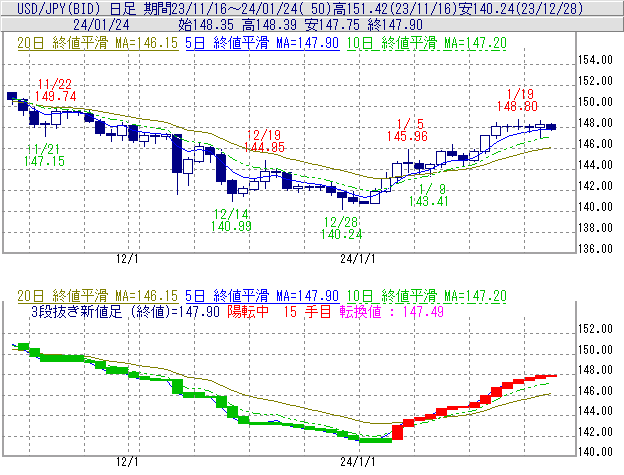Select 5日 MA=147.90 legend in upper chart
The image size is (624, 475).
(262, 43)
